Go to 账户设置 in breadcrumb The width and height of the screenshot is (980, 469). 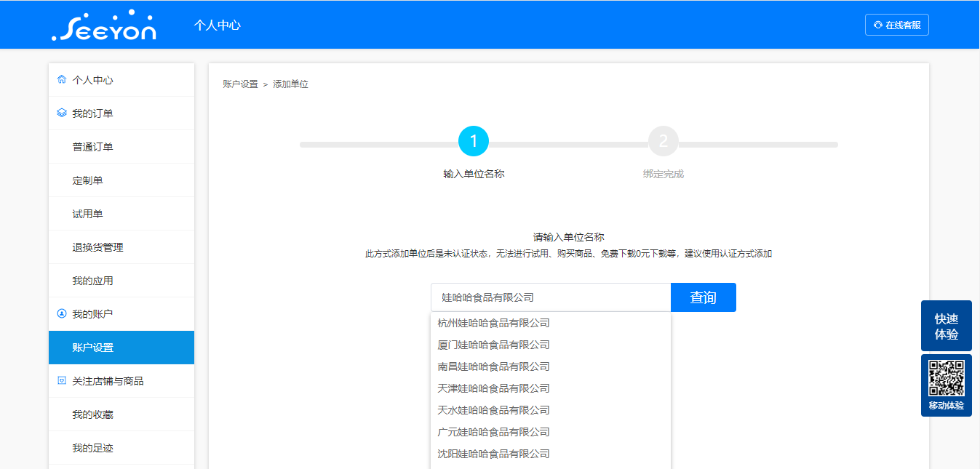click(x=241, y=84)
